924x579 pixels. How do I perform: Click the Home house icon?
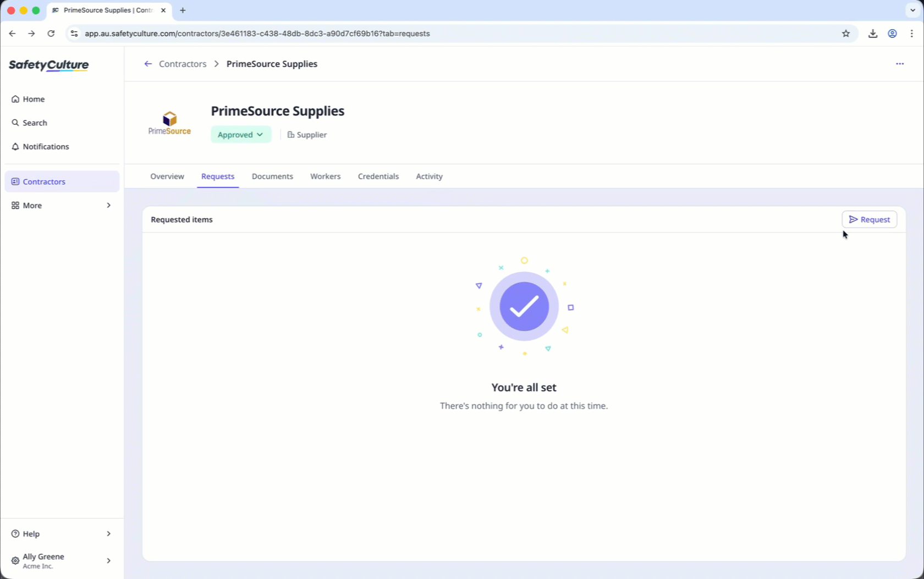point(15,99)
